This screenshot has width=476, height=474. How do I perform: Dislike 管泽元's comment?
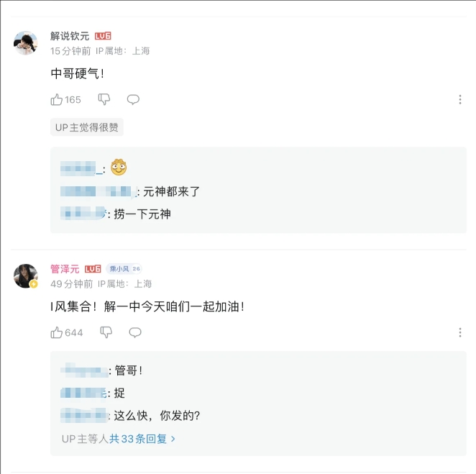pos(106,332)
